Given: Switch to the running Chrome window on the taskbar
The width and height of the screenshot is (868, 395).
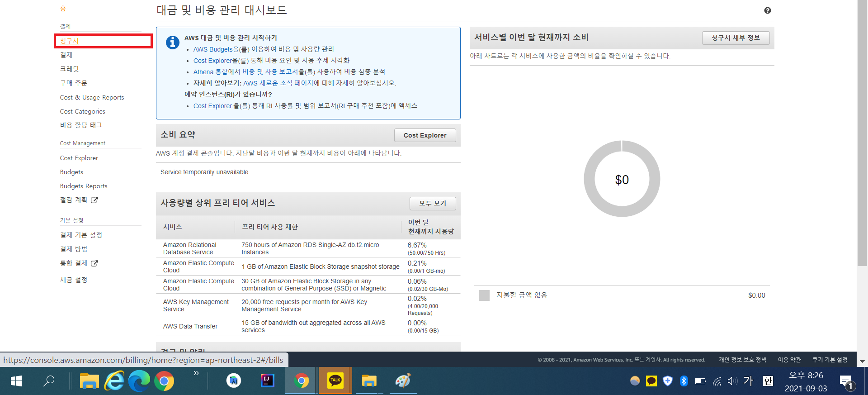Looking at the screenshot, I should point(301,381).
